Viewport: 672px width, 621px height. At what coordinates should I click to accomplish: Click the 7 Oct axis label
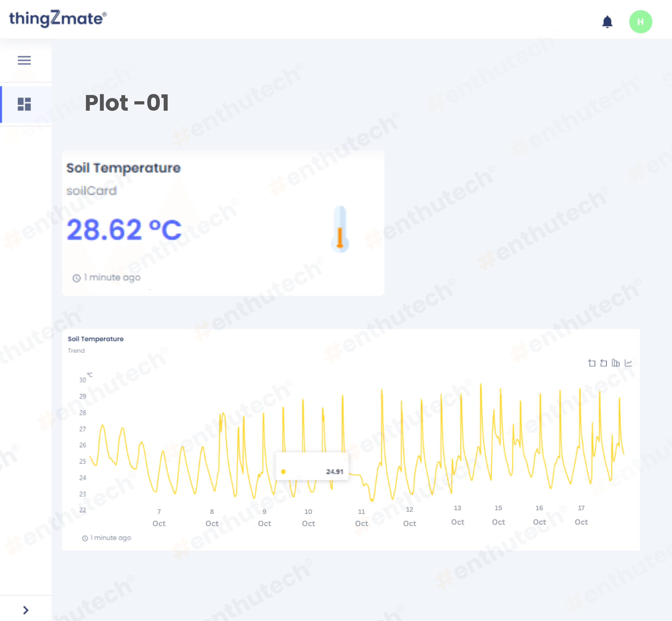(x=159, y=518)
